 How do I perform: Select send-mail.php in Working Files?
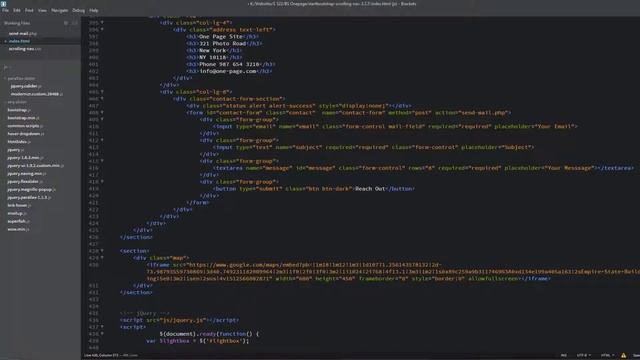pos(23,33)
